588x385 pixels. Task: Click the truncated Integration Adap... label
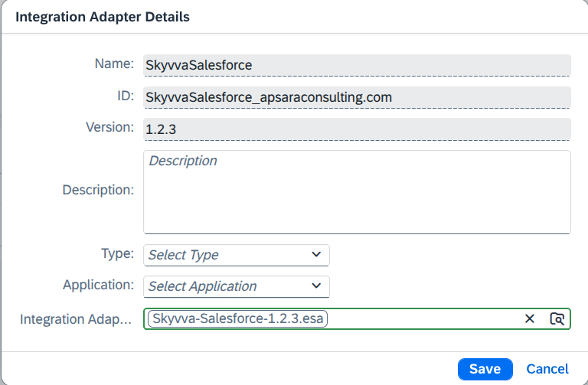click(x=76, y=319)
